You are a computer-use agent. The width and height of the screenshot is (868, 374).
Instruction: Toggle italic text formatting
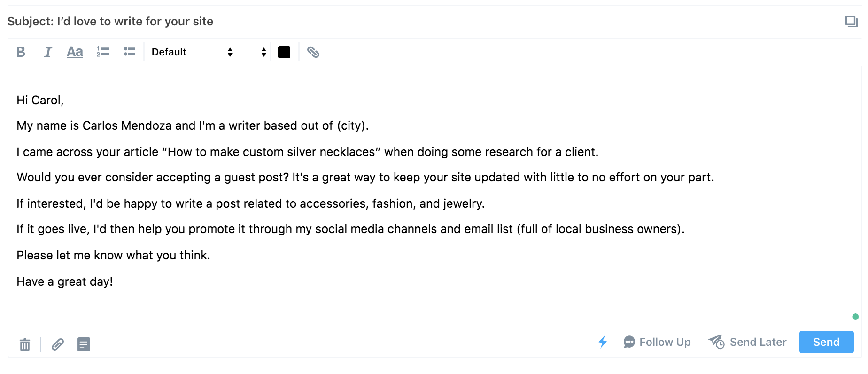click(47, 52)
